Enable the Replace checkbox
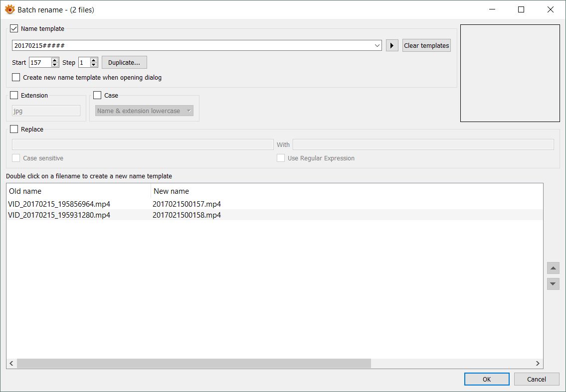566x392 pixels. coord(14,129)
